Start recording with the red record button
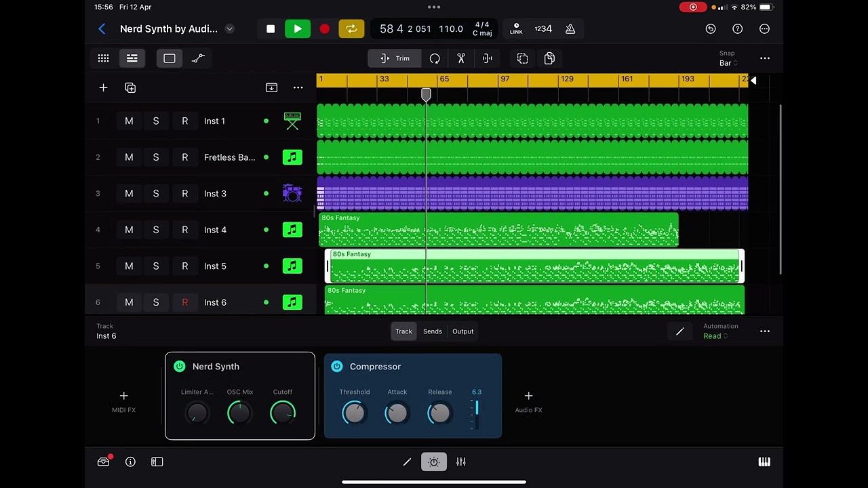The width and height of the screenshot is (868, 488). click(324, 29)
